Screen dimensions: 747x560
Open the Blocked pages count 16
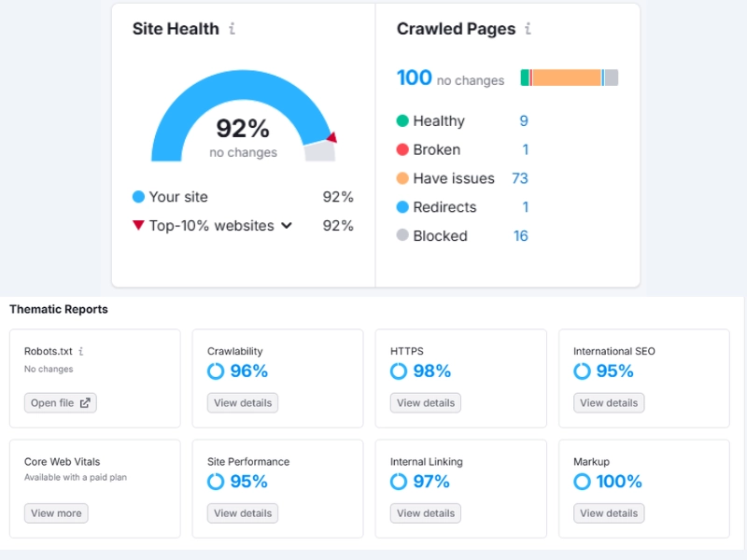pyautogui.click(x=520, y=236)
